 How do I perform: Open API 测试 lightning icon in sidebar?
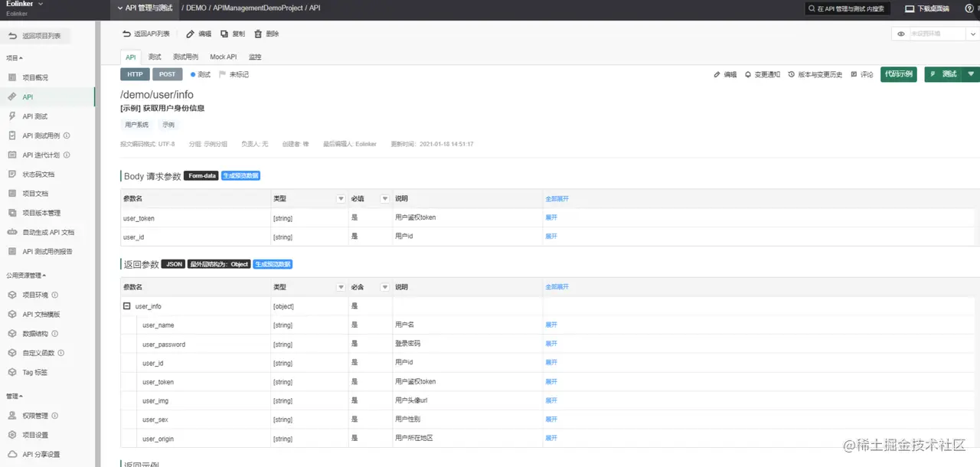(11, 116)
